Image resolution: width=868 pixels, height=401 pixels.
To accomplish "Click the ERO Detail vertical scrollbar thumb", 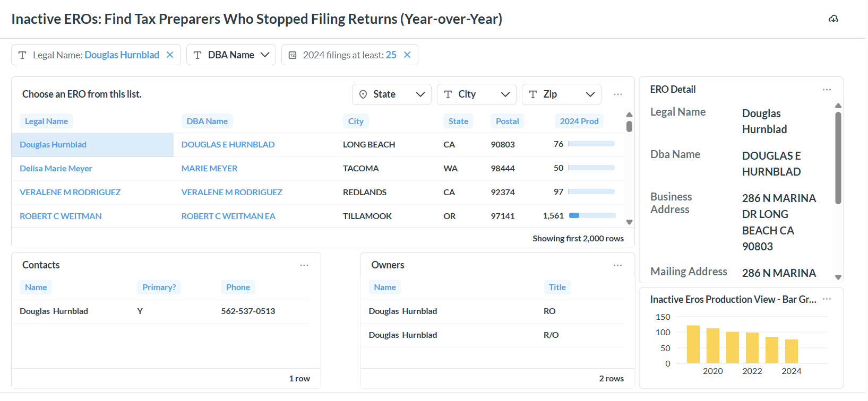I will point(838,158).
